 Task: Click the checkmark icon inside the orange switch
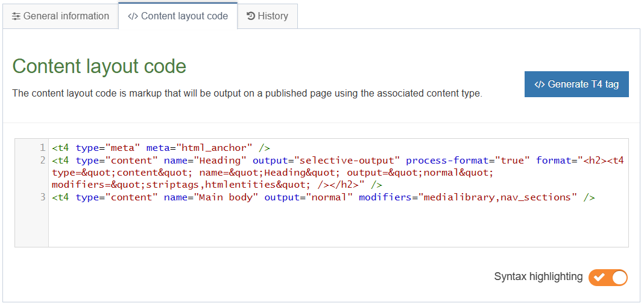click(x=599, y=277)
